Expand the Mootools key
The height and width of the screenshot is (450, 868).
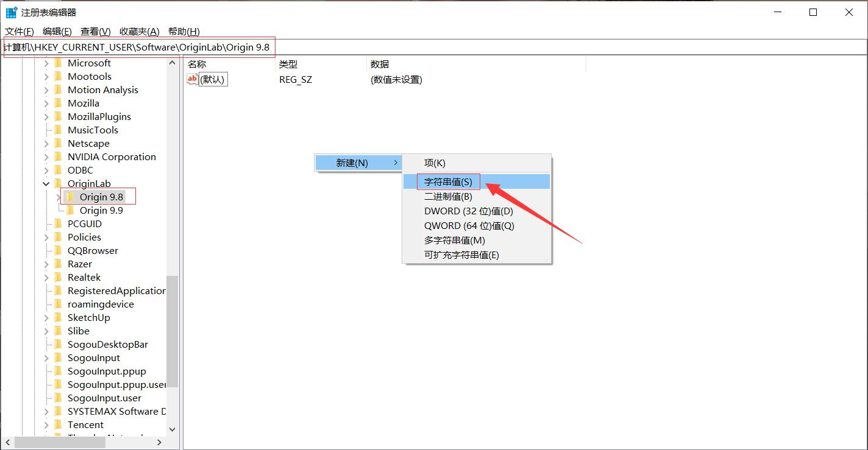(46, 77)
